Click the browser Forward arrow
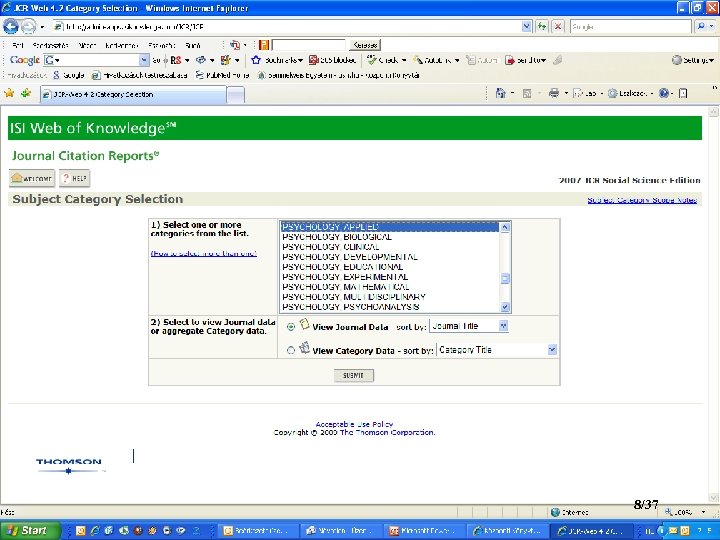The height and width of the screenshot is (540, 720). (28, 27)
